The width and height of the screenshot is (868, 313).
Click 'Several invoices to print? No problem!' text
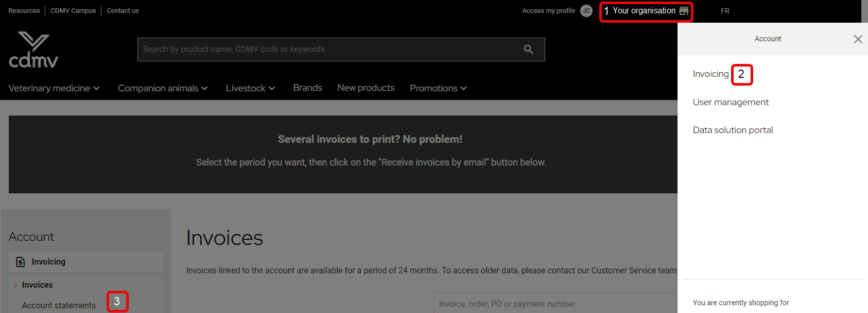(370, 139)
